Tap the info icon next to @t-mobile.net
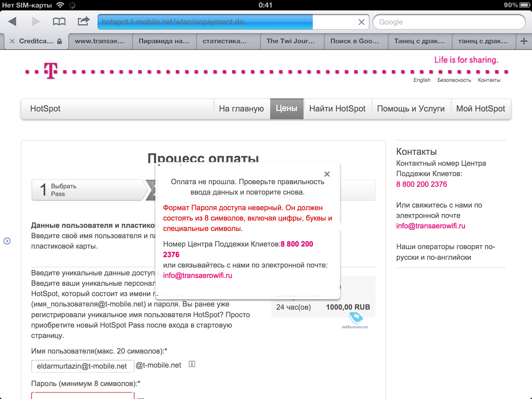Viewport: 532px width, 399px height. [192, 364]
